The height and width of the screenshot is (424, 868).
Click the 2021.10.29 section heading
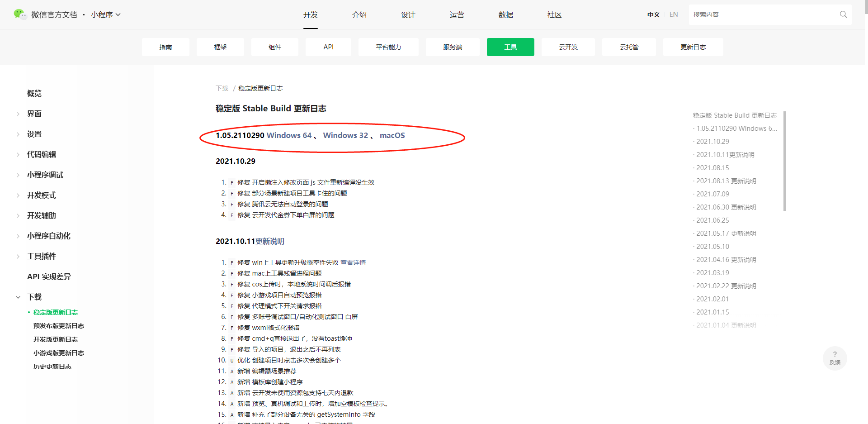(236, 161)
